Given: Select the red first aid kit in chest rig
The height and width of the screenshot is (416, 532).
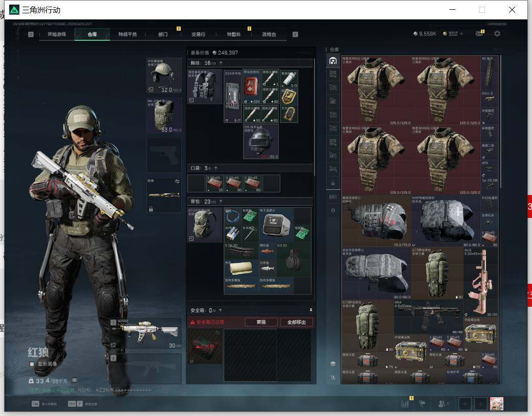Looking at the screenshot, I should (252, 87).
